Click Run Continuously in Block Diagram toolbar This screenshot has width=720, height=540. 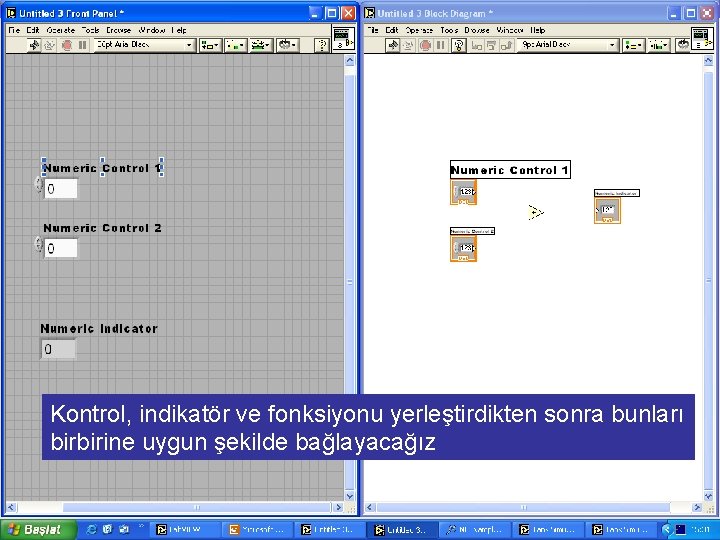408,45
